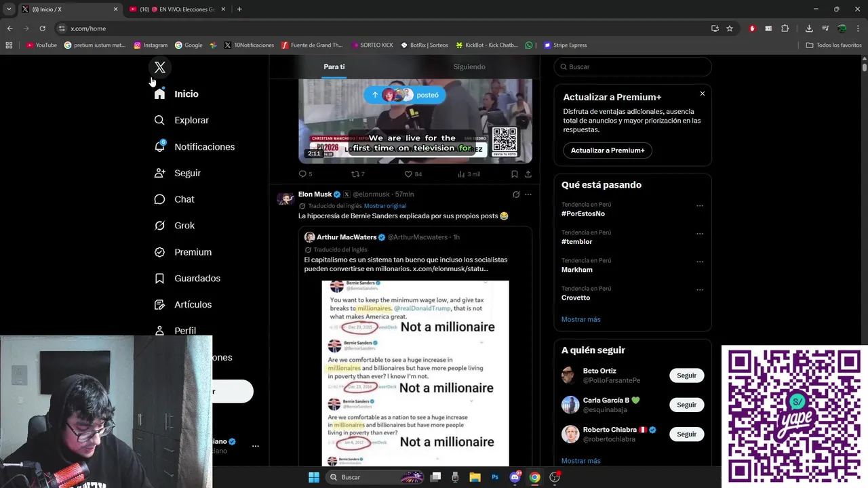Open Grok in sidebar

pyautogui.click(x=174, y=226)
